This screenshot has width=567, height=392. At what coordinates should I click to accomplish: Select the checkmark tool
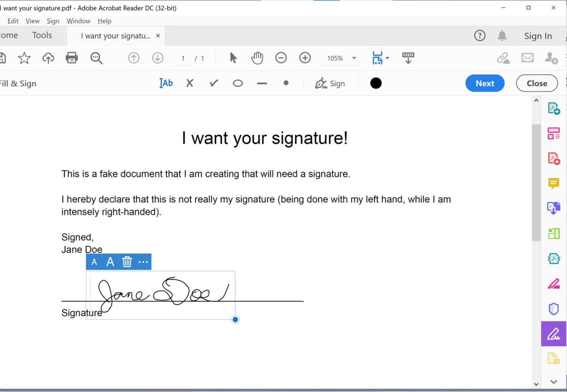click(x=214, y=83)
